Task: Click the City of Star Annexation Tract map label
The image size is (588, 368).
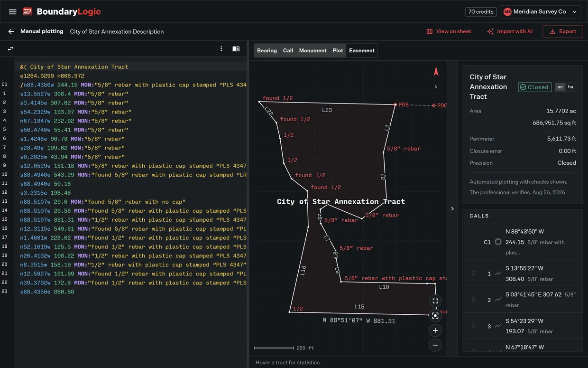Action: click(341, 201)
